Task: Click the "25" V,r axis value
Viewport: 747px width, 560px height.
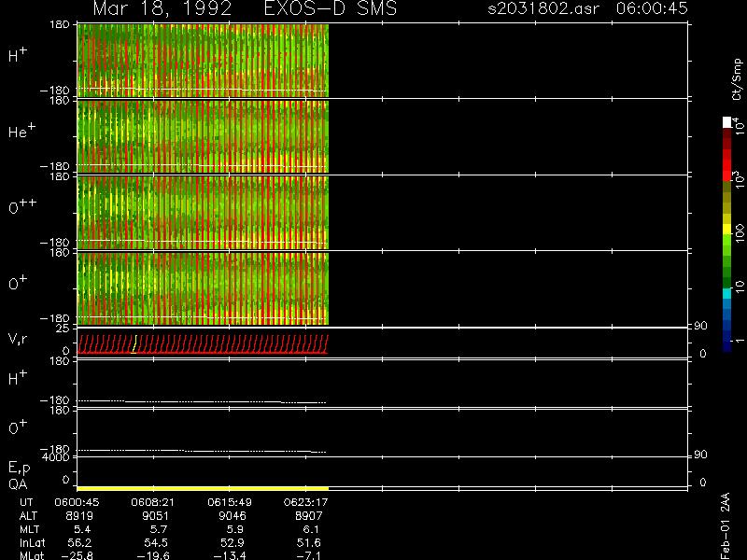Action: pyautogui.click(x=63, y=329)
